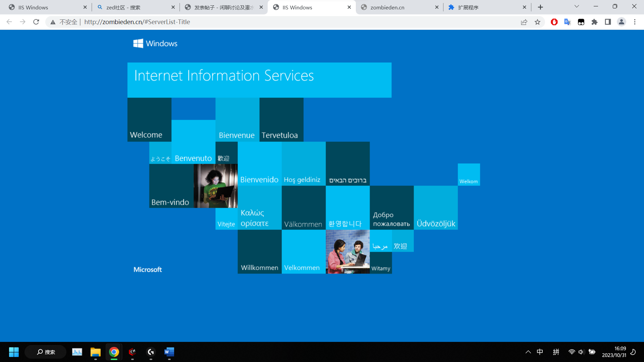Image resolution: width=644 pixels, height=362 pixels.
Task: Close the 扩展程序 tab
Action: coord(525,7)
